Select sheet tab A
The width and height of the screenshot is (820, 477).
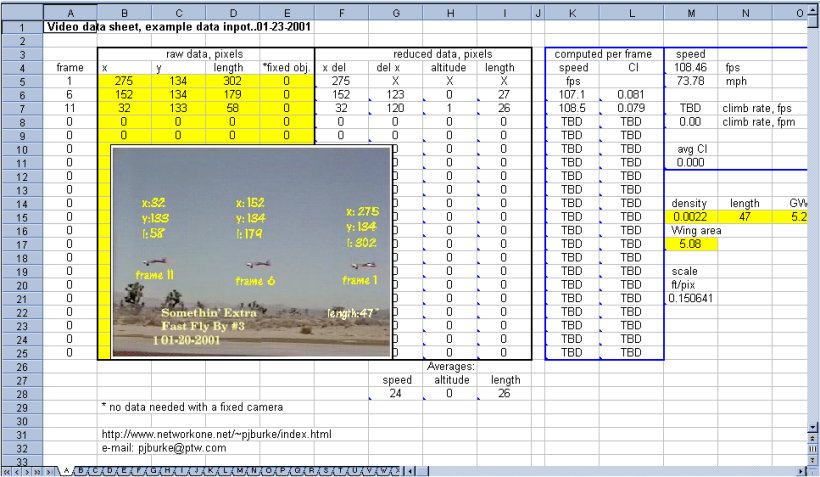tap(67, 470)
